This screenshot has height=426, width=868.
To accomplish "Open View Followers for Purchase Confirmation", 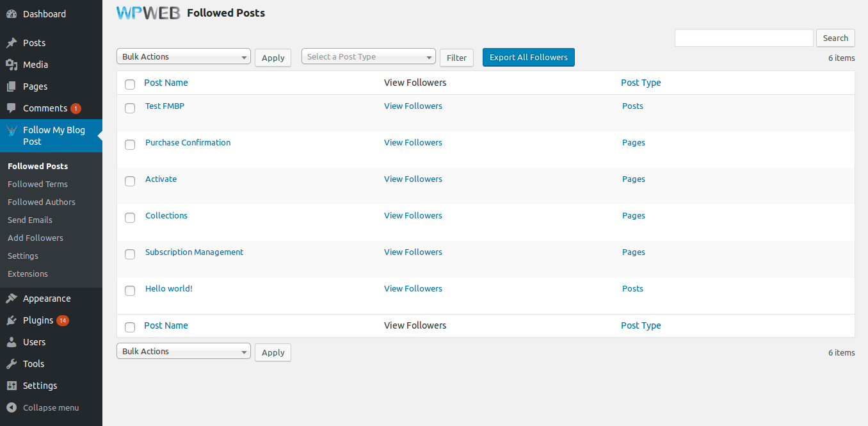I will pos(413,143).
